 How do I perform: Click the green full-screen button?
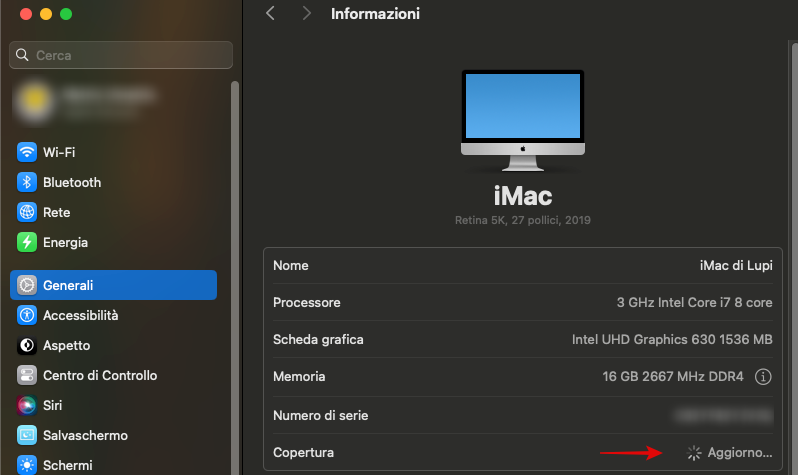66,14
